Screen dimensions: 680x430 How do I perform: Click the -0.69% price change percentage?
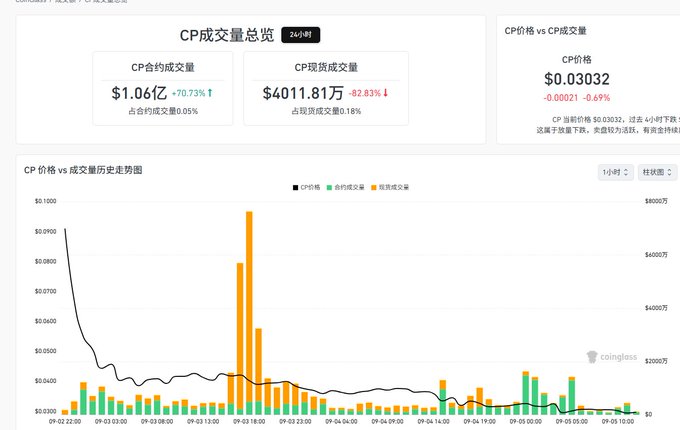pos(596,98)
